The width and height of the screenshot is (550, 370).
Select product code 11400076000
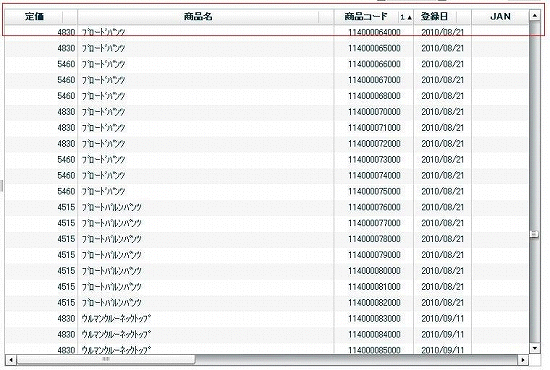pyautogui.click(x=374, y=207)
